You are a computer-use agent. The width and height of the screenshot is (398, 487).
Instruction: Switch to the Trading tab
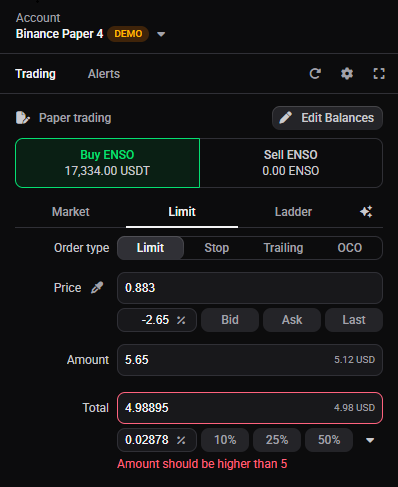point(36,74)
